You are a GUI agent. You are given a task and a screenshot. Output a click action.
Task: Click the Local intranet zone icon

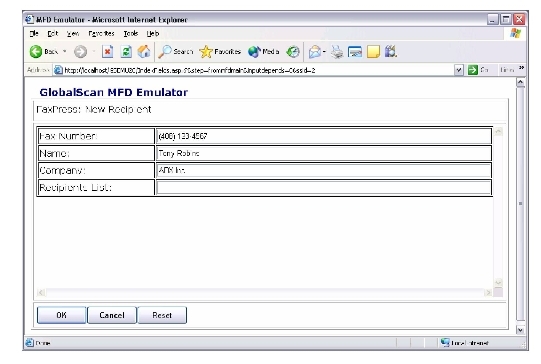(x=445, y=342)
